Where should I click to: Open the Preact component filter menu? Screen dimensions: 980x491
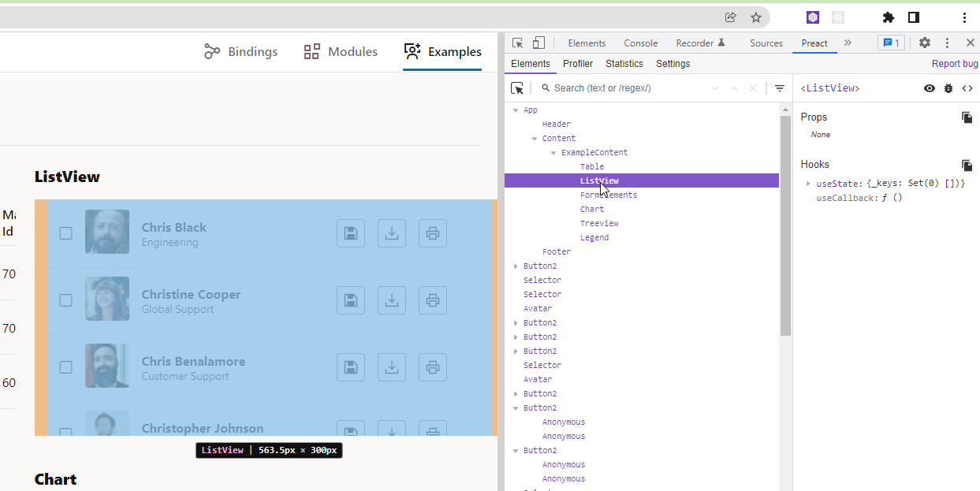[x=780, y=88]
